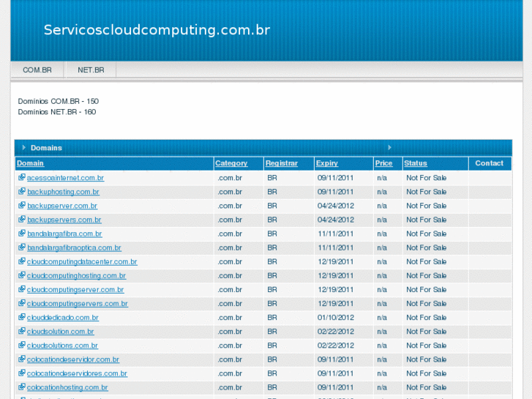Click expiry 11/11/2011 in bandalargafibraoptica.com.br row
532x399 pixels.
pyautogui.click(x=336, y=247)
